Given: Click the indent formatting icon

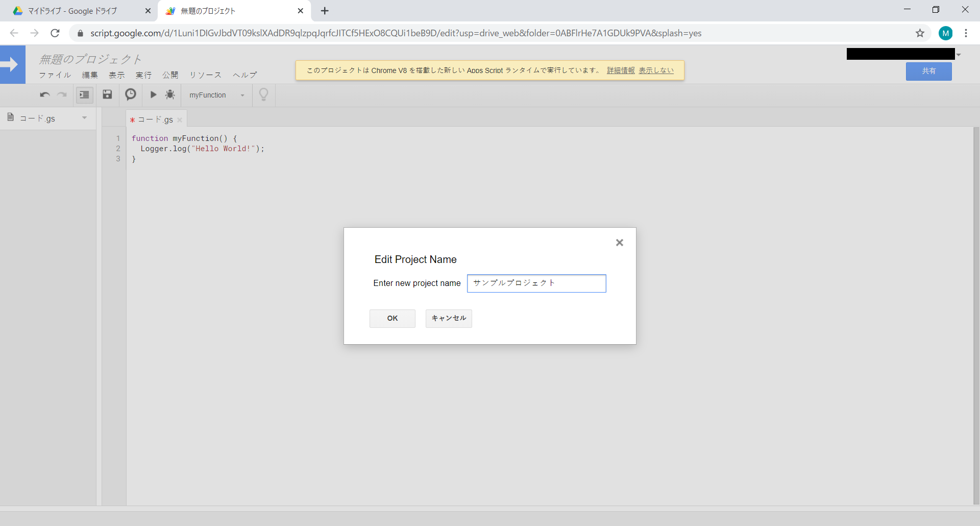Looking at the screenshot, I should pos(84,94).
